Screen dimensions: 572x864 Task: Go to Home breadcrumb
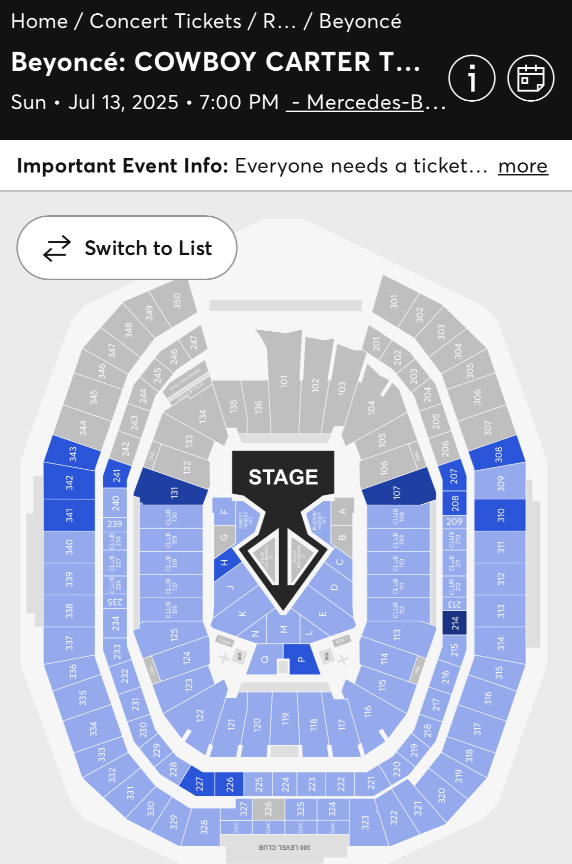(x=39, y=21)
